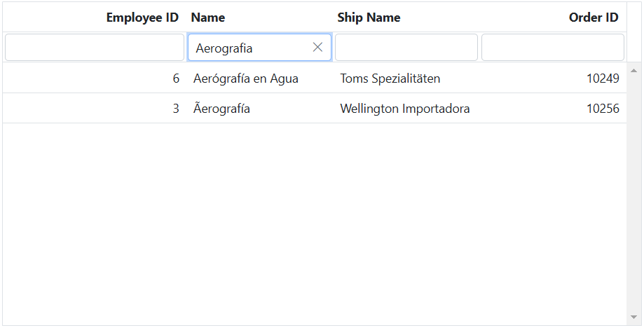This screenshot has height=328, width=644.
Task: Sort by Employee ID column header
Action: click(142, 18)
